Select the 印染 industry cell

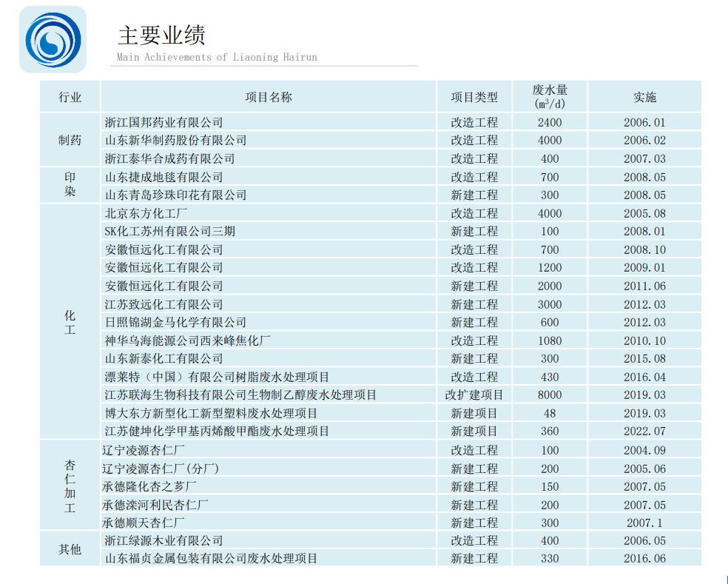click(x=70, y=184)
